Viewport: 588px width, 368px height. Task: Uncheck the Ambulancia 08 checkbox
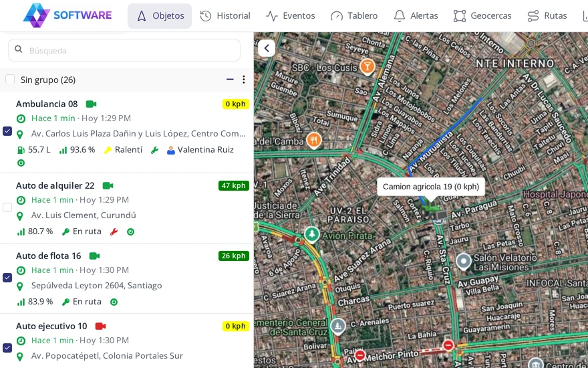[7, 131]
